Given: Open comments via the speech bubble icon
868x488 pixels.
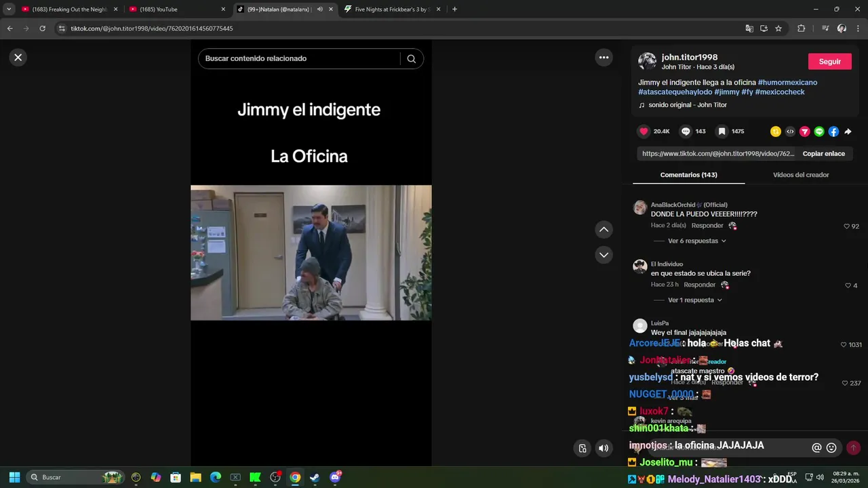Looking at the screenshot, I should [686, 131].
